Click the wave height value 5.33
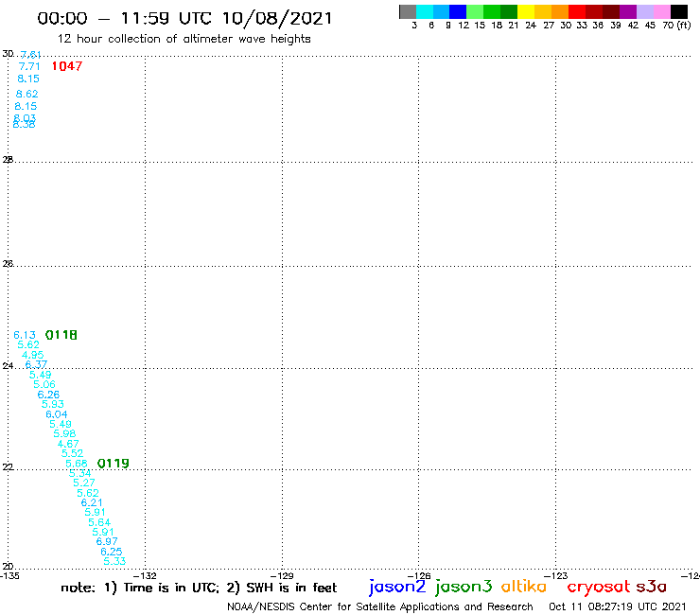 click(x=114, y=561)
